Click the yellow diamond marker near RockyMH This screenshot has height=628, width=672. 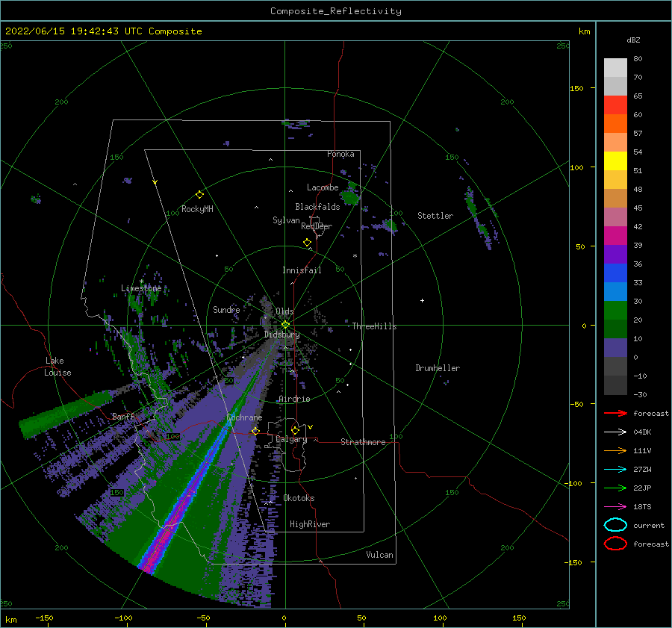coord(199,195)
